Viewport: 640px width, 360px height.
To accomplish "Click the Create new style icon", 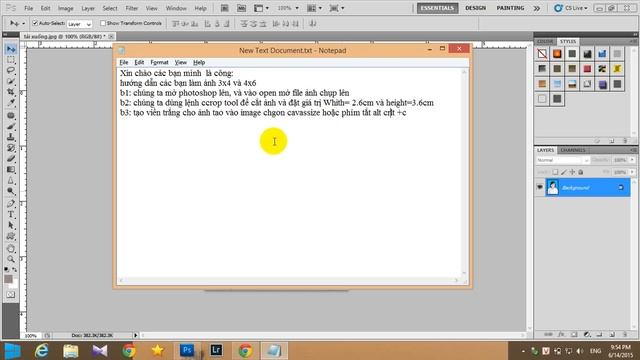I will (x=612, y=141).
